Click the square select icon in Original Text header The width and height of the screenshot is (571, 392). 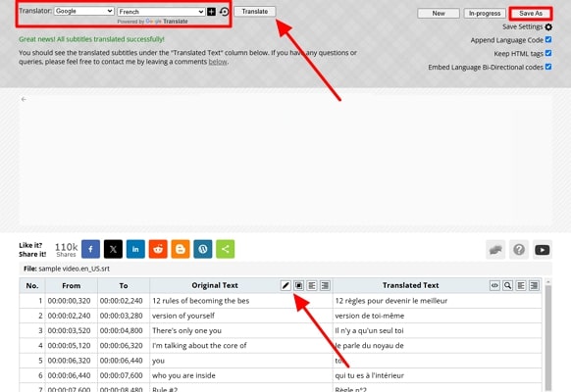298,286
